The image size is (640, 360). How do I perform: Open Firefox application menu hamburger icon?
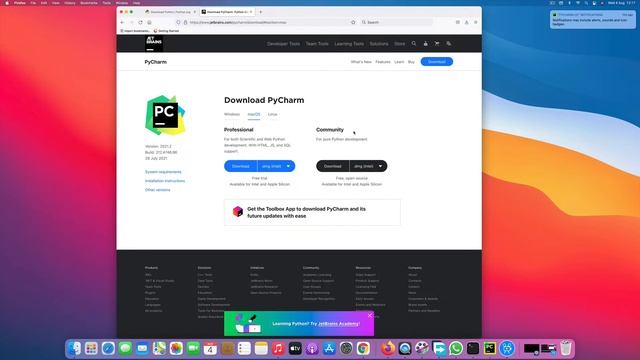pyautogui.click(x=476, y=22)
